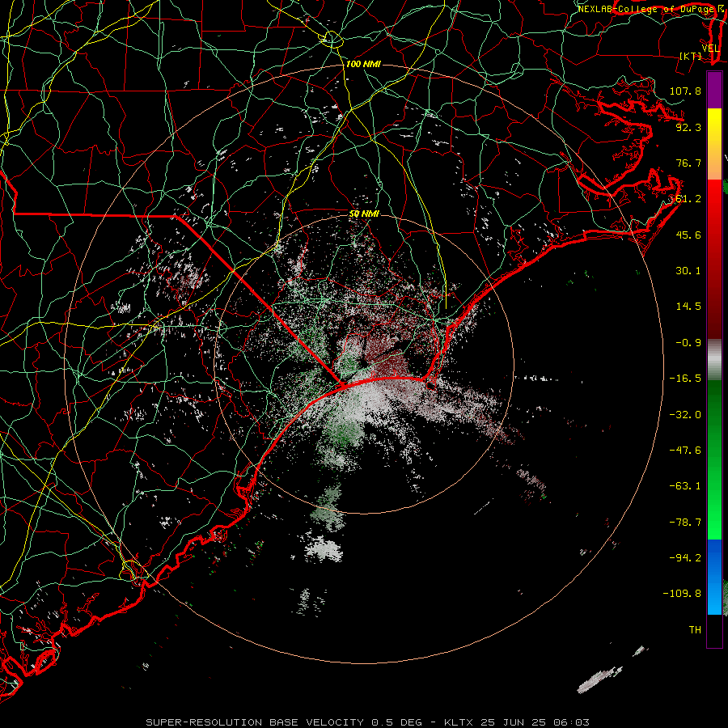Pick the purple segment of the color bar
The image size is (728, 728).
click(714, 90)
